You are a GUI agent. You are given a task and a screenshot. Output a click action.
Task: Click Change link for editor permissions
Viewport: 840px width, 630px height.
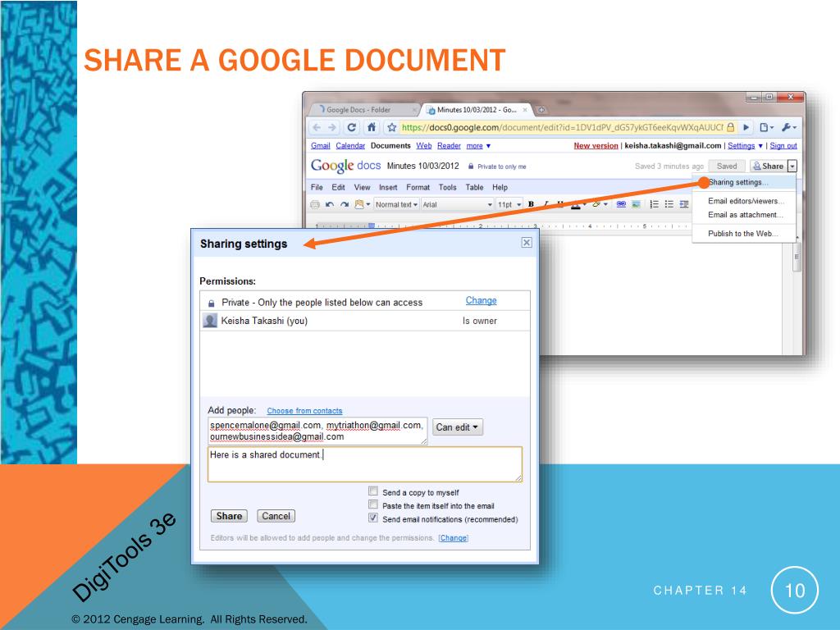click(453, 538)
